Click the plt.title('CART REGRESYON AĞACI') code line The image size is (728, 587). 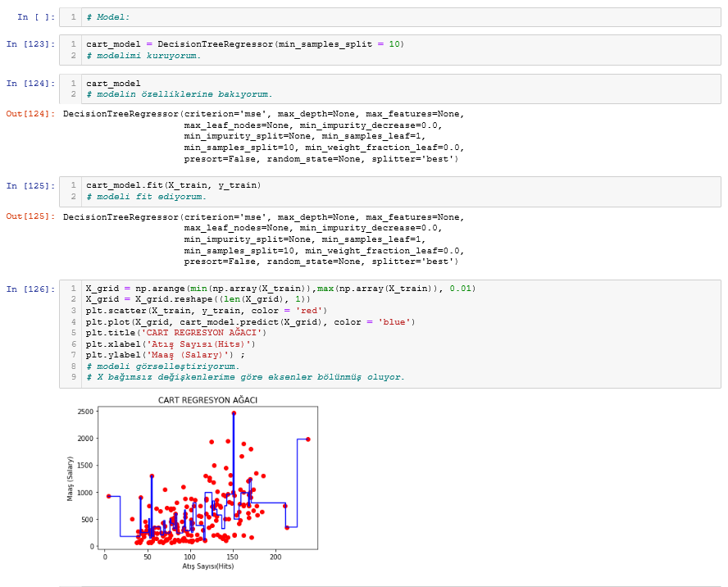[176, 333]
